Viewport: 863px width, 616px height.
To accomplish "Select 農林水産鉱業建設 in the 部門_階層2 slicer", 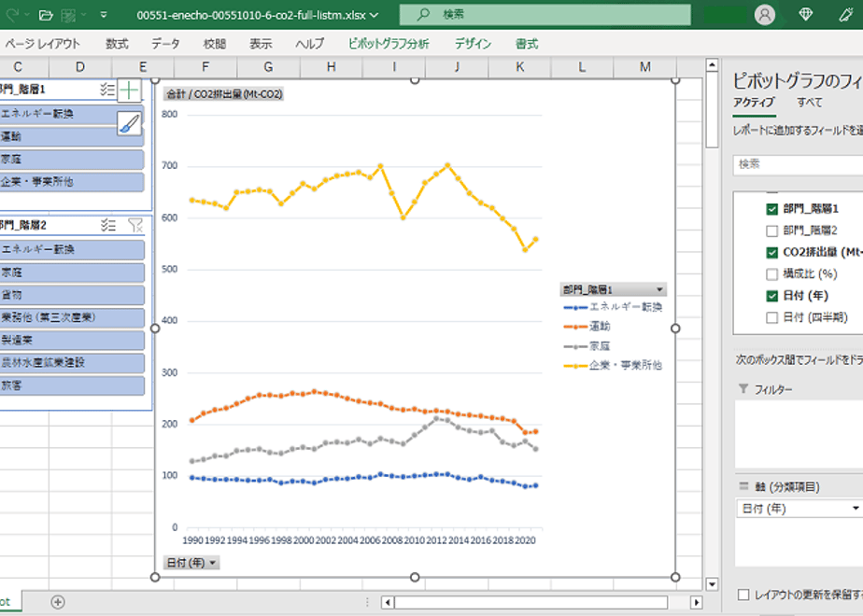I will pyautogui.click(x=72, y=362).
